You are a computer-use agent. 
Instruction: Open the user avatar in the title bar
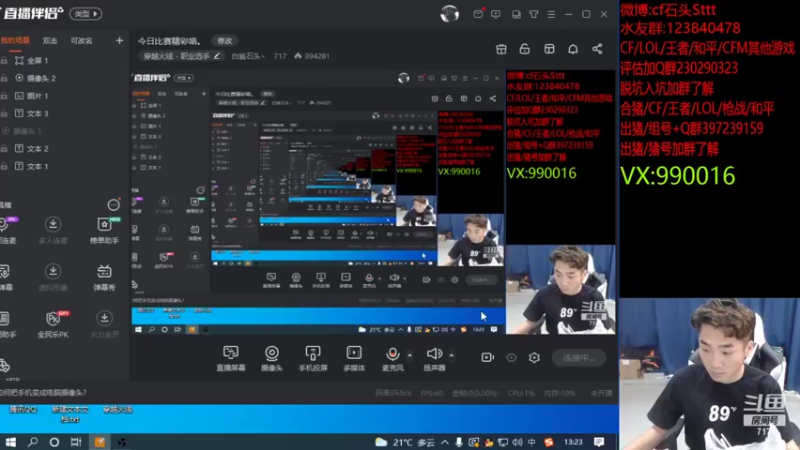pyautogui.click(x=449, y=14)
